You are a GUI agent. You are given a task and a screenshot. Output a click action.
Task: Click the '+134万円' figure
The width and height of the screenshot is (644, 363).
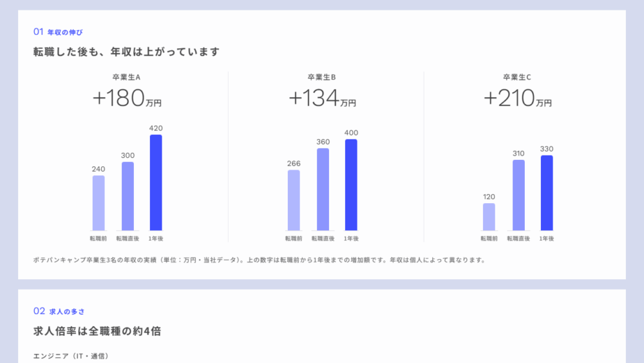(323, 98)
